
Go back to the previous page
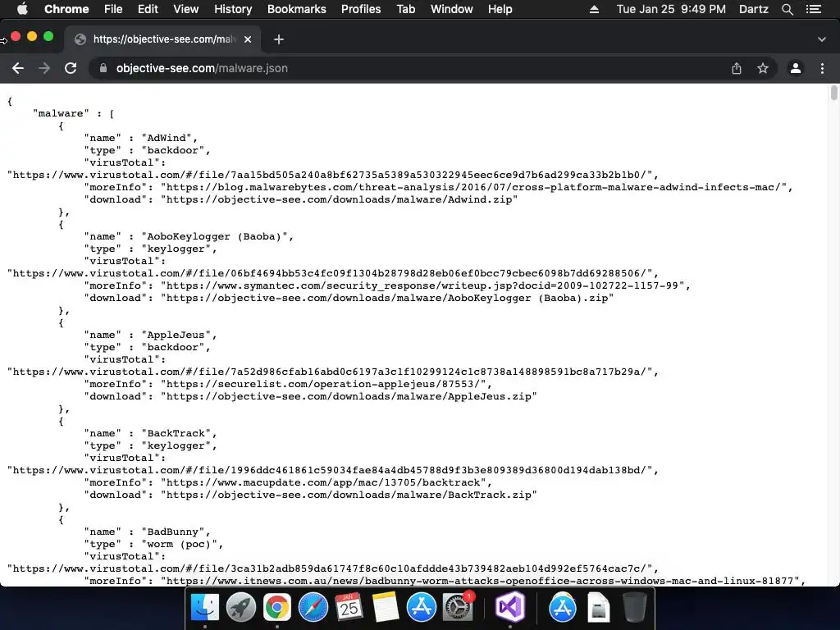point(18,68)
